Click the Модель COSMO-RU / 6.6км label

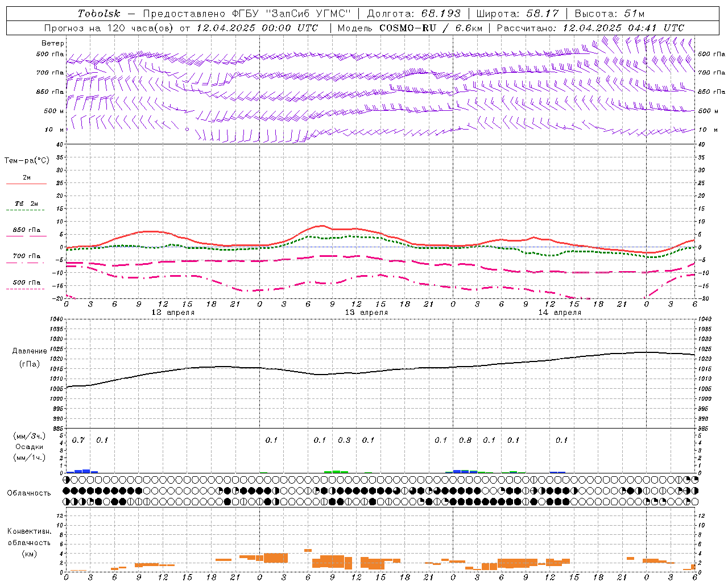coord(410,28)
